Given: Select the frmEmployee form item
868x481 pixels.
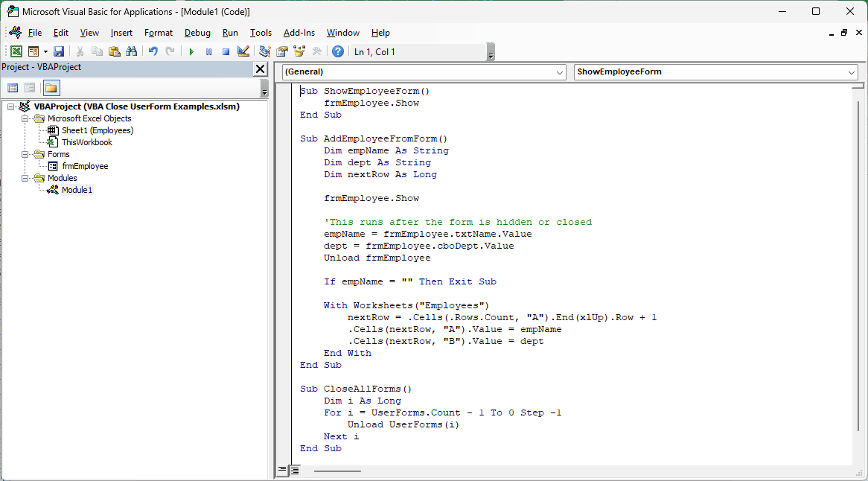Looking at the screenshot, I should [x=86, y=166].
